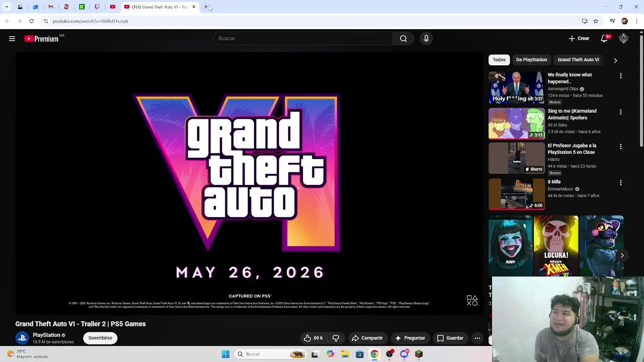Submit search with magnifier button
This screenshot has height=362, width=644.
coord(403,39)
